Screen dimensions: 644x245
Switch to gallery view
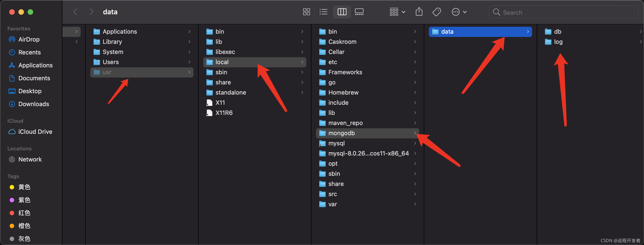point(359,12)
